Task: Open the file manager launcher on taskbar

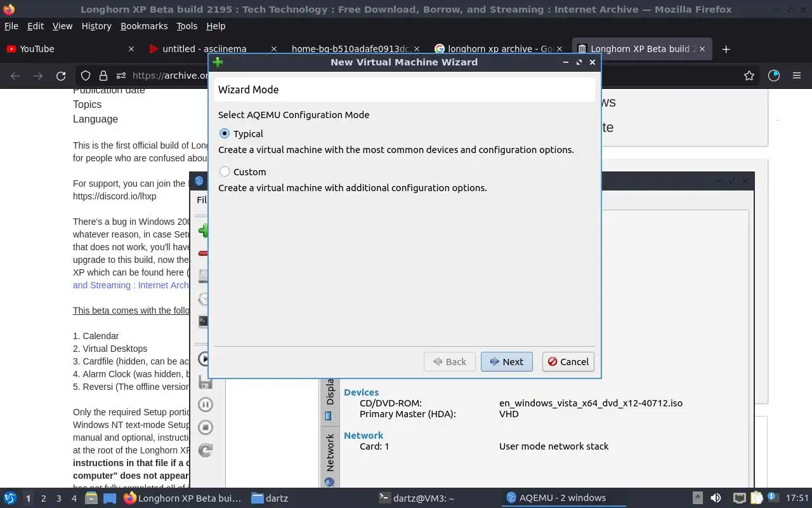Action: coord(91,498)
